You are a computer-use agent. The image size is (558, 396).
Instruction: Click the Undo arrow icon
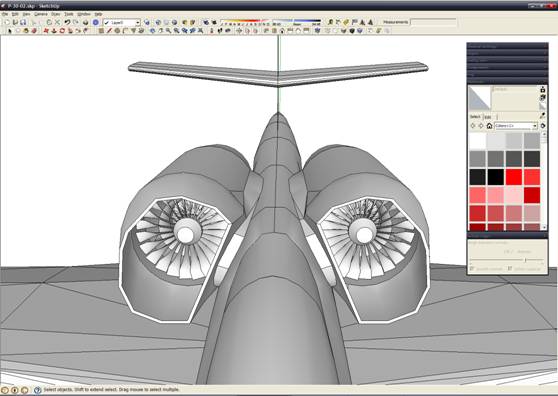[67, 22]
